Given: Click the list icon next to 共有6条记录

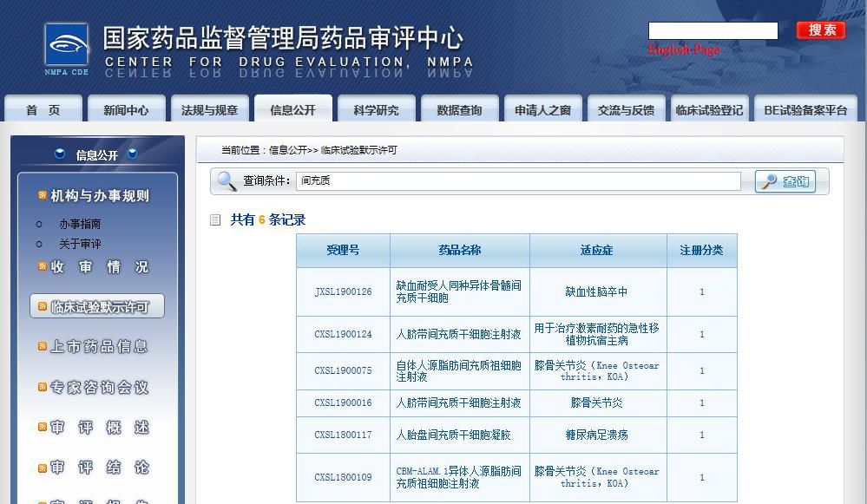Looking at the screenshot, I should 215,220.
